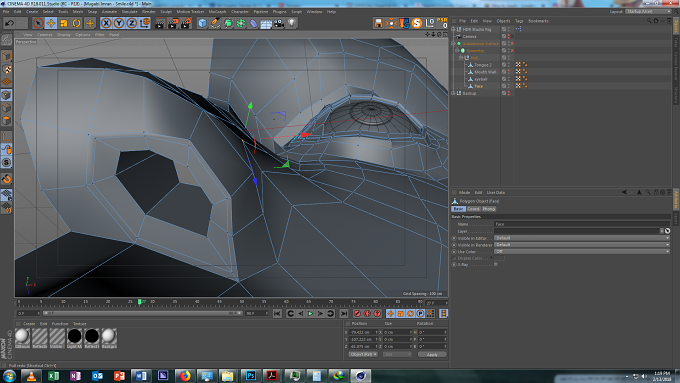The image size is (680, 383).
Task: Click the Camera object icon in toolbar
Action: tap(279, 23)
